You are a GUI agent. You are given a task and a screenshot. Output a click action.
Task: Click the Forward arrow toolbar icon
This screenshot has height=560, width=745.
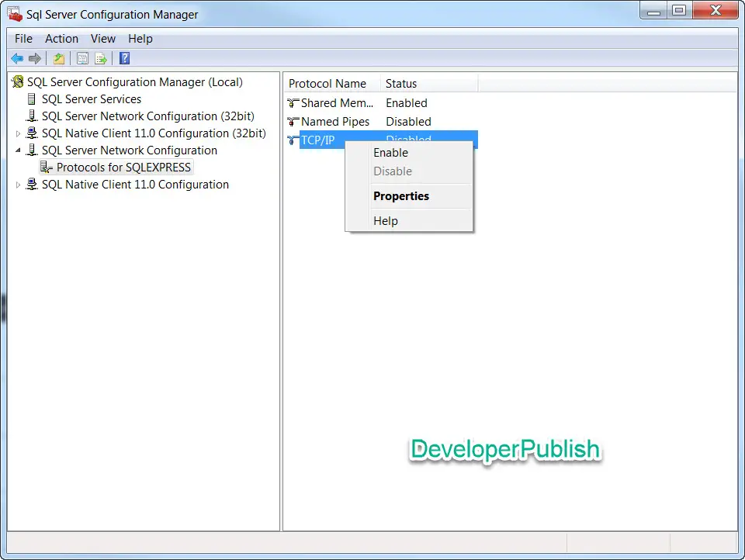coord(35,58)
